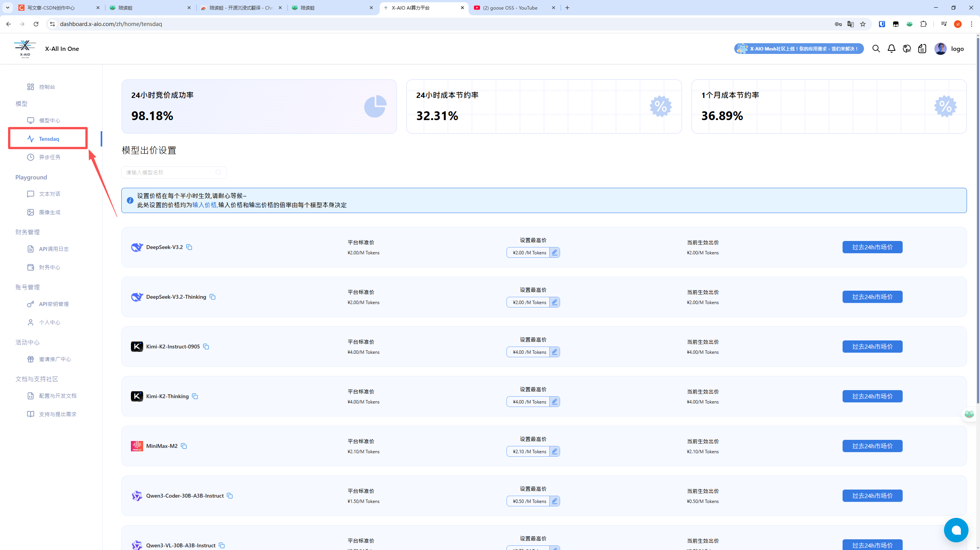Bookmark this page with star icon

point(863,24)
